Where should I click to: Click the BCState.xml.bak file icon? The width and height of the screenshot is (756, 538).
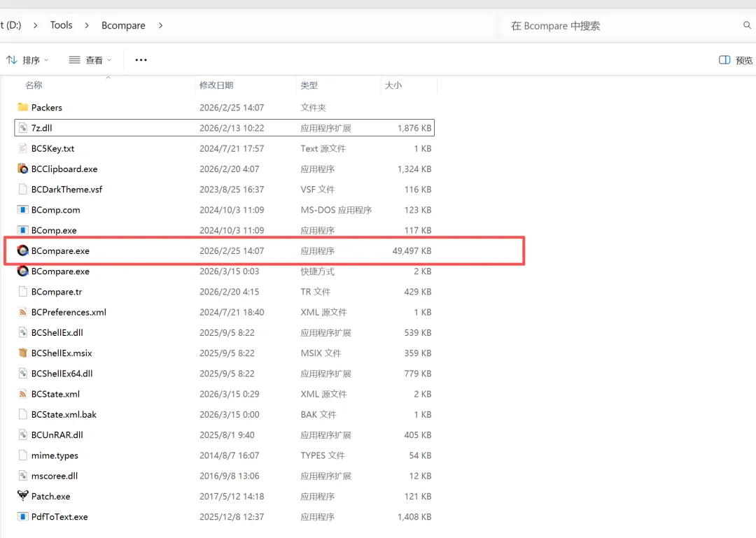[x=22, y=414]
